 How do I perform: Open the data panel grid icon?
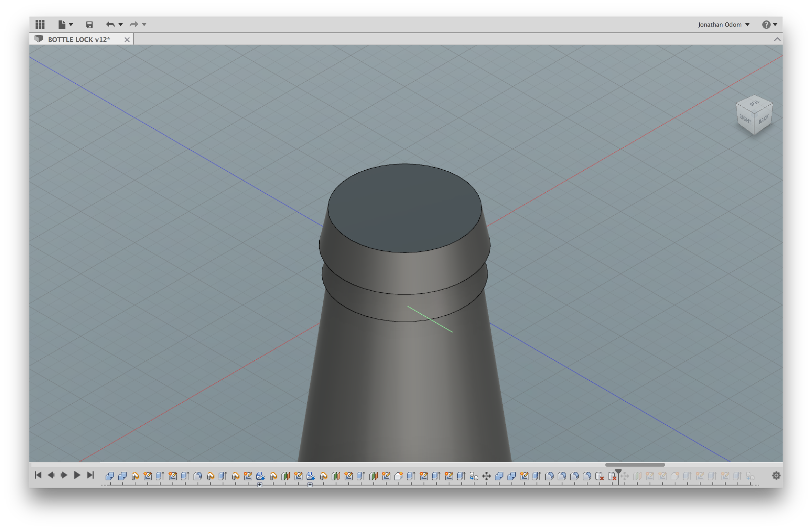(x=40, y=24)
